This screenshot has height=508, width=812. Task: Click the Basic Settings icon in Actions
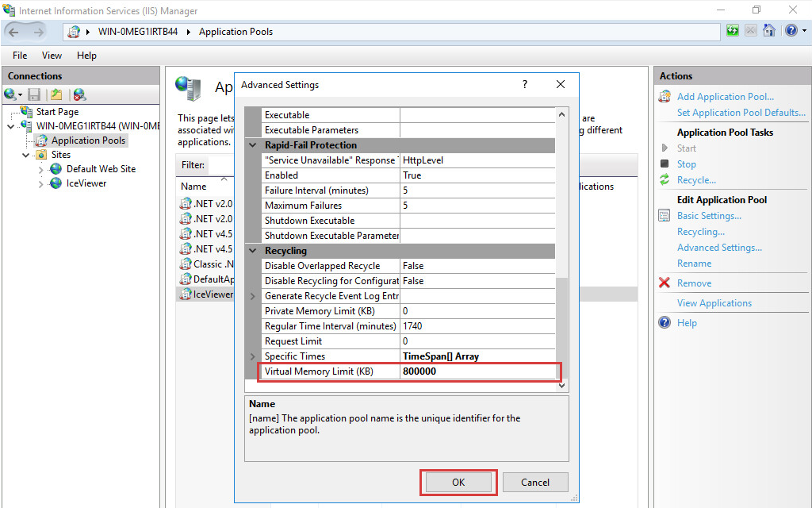pyautogui.click(x=665, y=216)
